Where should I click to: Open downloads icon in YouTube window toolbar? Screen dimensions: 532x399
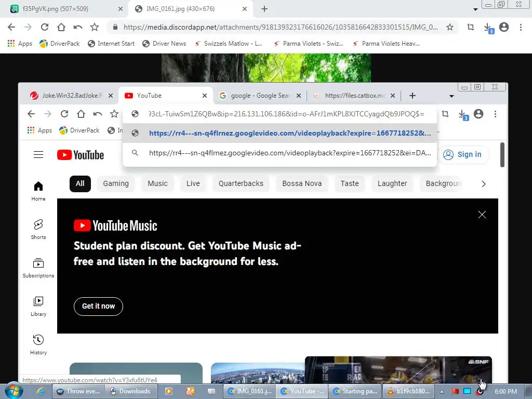(463, 115)
